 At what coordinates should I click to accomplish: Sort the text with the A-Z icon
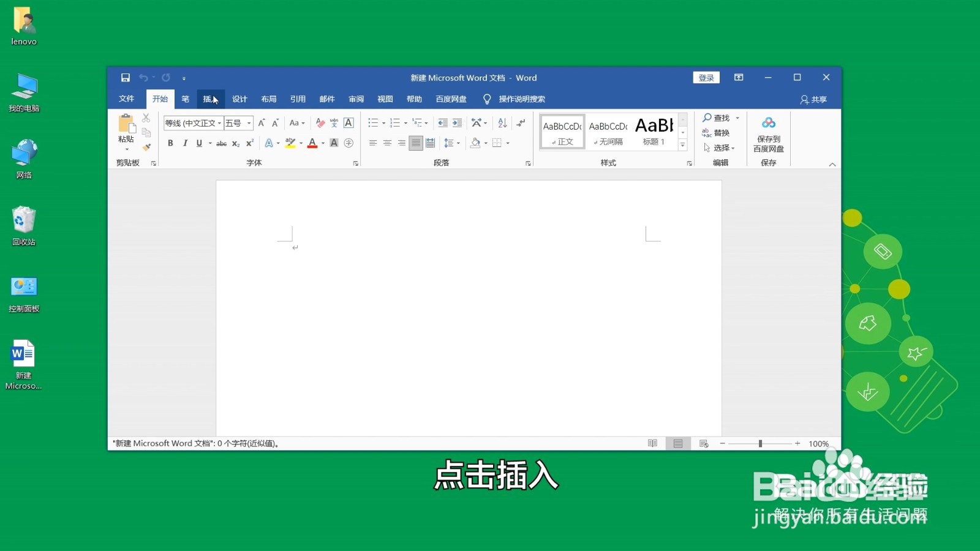point(502,123)
